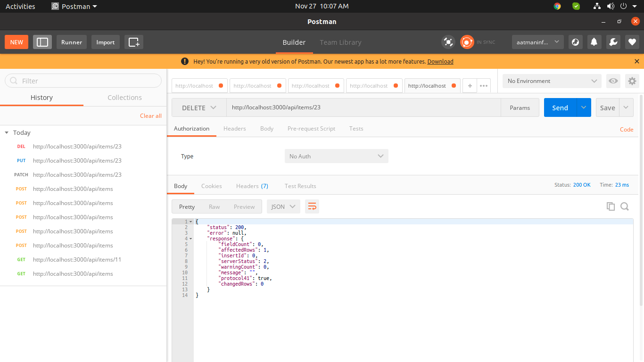The height and width of the screenshot is (362, 644).
Task: Toggle environment quick look eye icon
Action: pyautogui.click(x=613, y=81)
